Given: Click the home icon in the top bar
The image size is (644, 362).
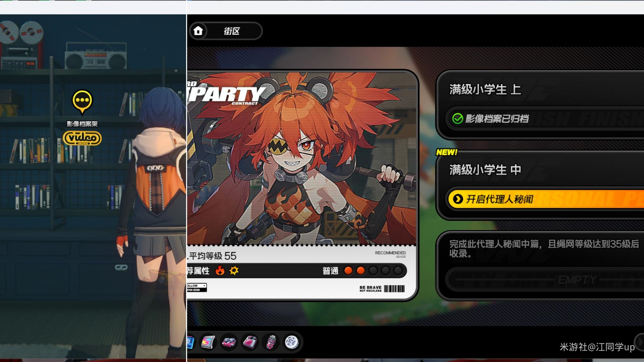Looking at the screenshot, I should [x=198, y=31].
